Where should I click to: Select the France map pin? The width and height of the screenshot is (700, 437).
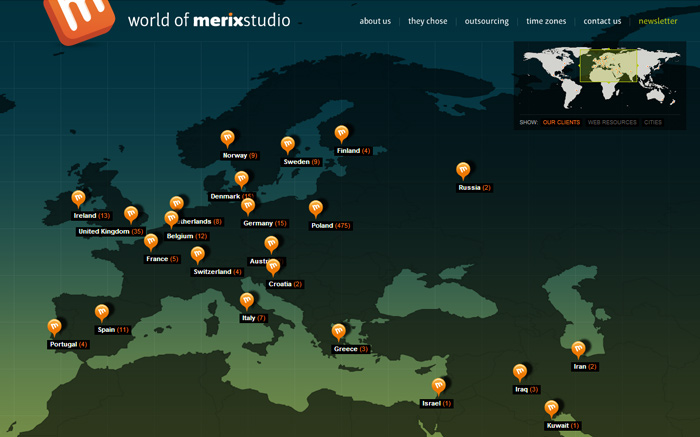[151, 242]
